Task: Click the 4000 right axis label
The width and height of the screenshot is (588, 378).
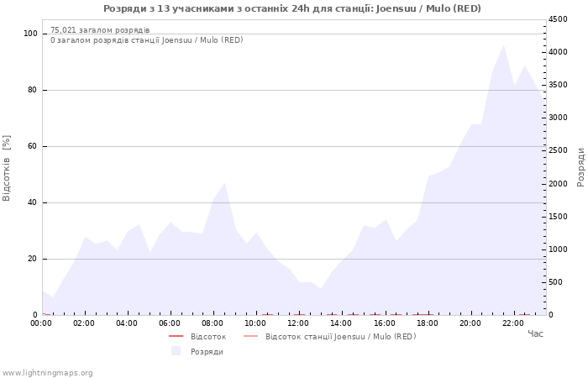Action: click(558, 52)
